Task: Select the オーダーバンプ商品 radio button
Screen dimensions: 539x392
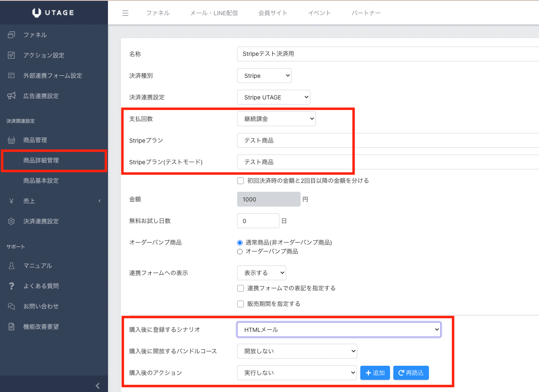Action: tap(240, 251)
